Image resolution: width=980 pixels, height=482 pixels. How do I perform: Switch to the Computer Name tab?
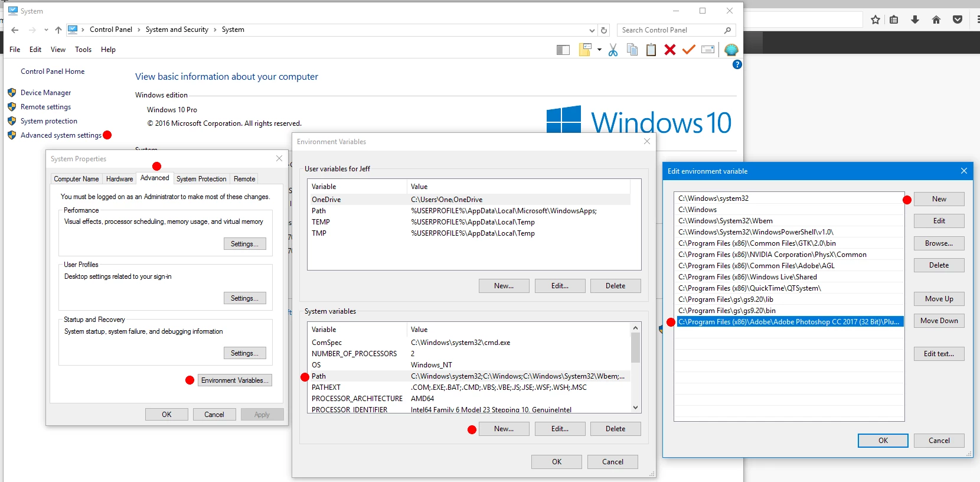point(76,179)
